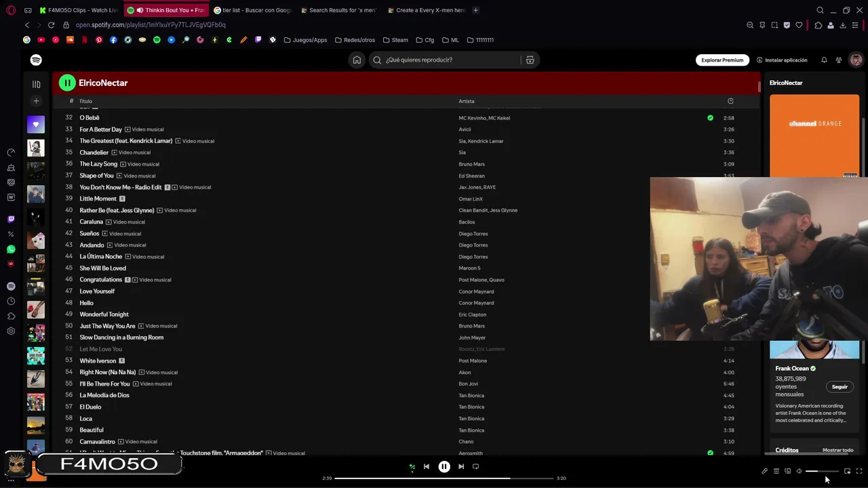Open Twitch in the Opera sidebar
Viewport: 868px width, 488px height.
pos(11,219)
